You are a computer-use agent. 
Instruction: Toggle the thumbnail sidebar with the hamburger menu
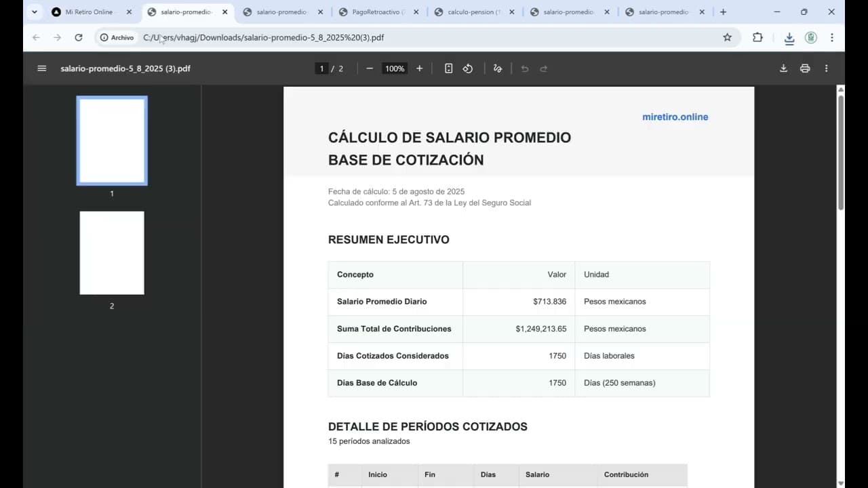[41, 68]
